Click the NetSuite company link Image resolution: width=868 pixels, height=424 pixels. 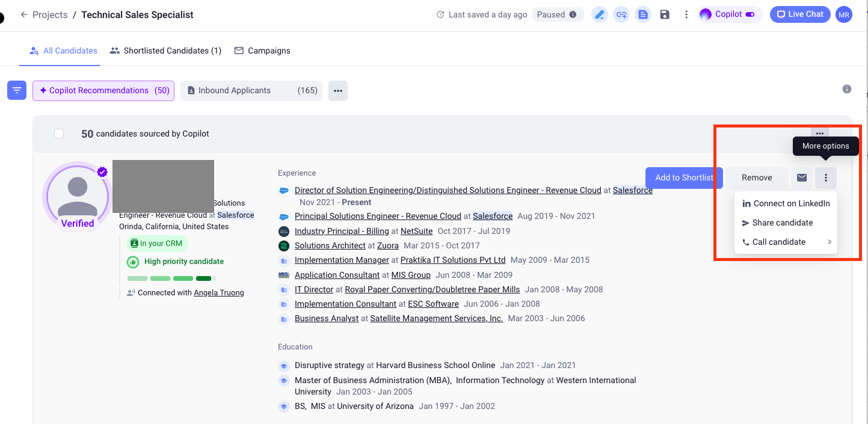(416, 231)
